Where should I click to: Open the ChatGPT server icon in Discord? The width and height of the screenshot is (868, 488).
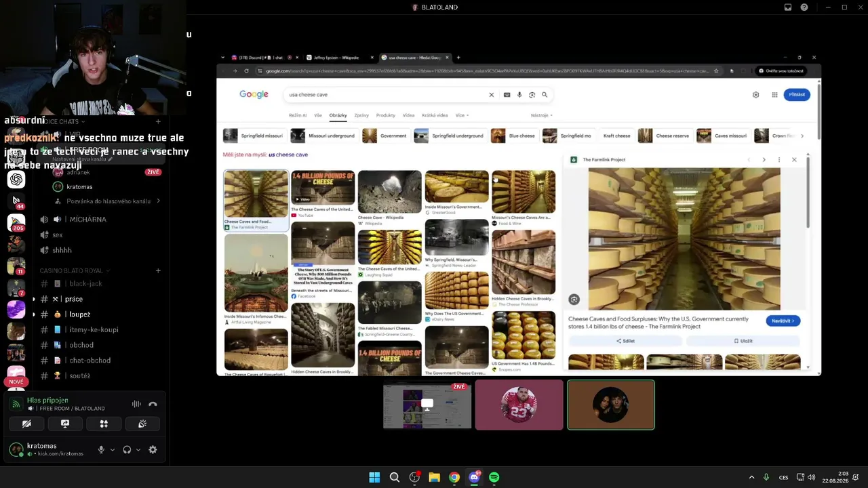coord(16,179)
